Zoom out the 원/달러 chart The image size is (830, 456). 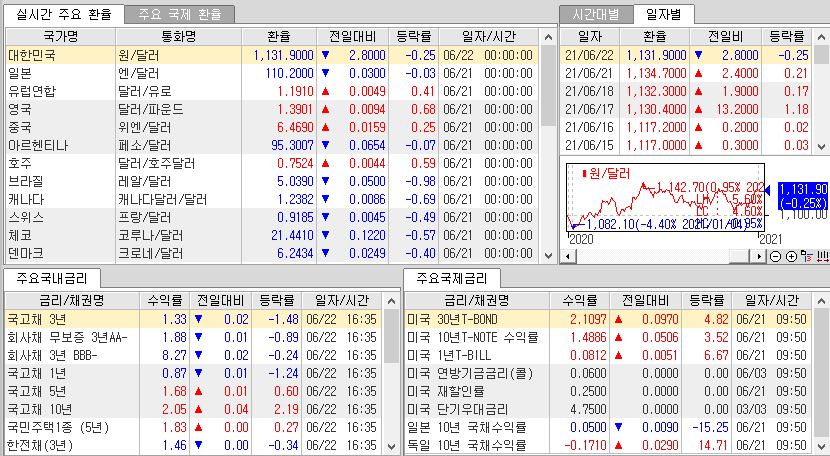click(775, 257)
